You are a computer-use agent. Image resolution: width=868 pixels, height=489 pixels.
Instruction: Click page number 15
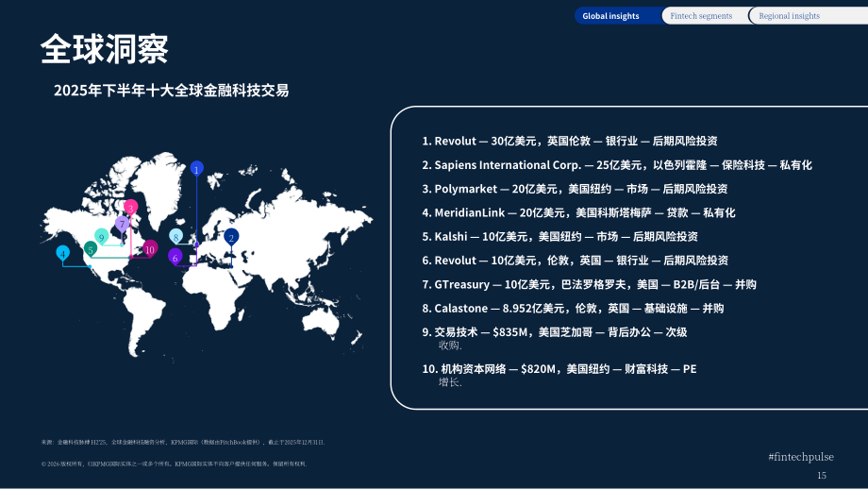click(x=822, y=475)
